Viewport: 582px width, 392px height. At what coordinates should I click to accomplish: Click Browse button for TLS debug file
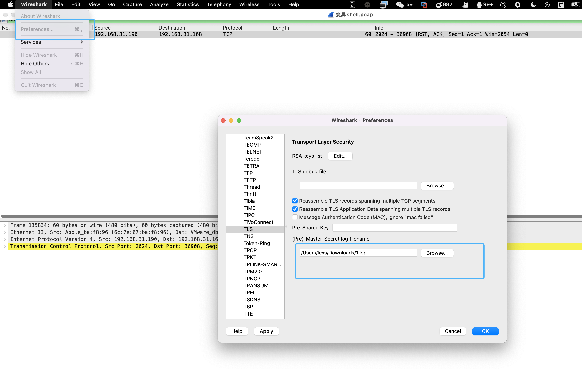point(437,185)
